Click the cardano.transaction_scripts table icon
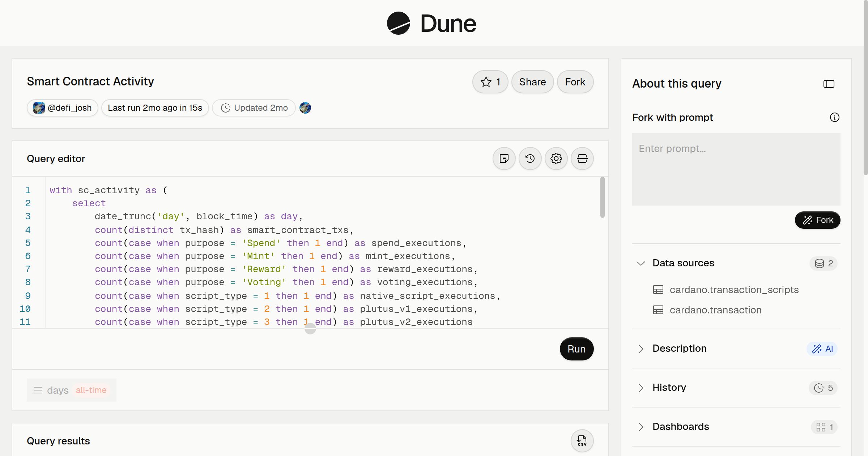The height and width of the screenshot is (456, 868). [658, 290]
